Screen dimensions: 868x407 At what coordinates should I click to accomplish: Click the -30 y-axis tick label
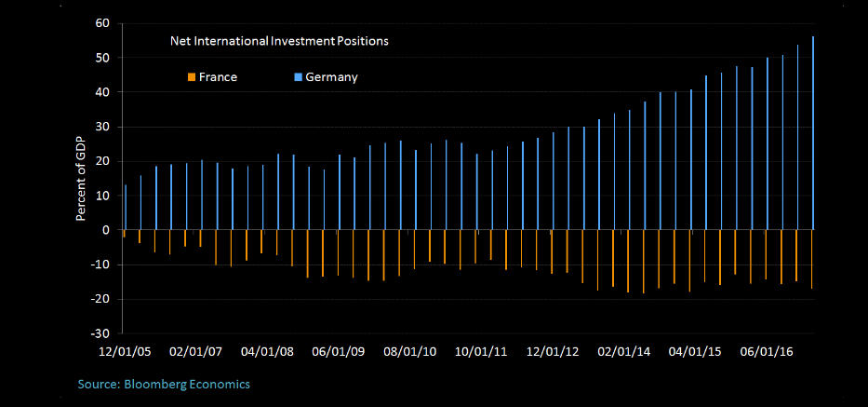point(100,333)
